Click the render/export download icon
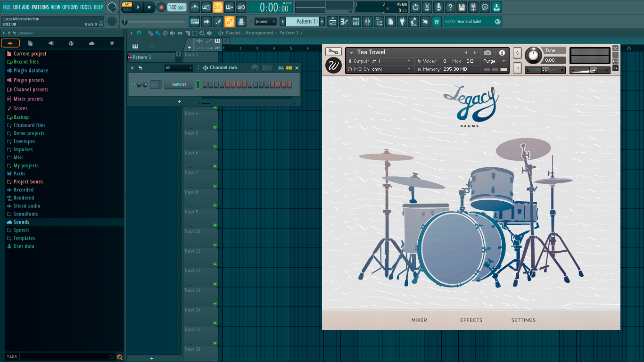Image resolution: width=644 pixels, height=362 pixels. click(x=497, y=7)
